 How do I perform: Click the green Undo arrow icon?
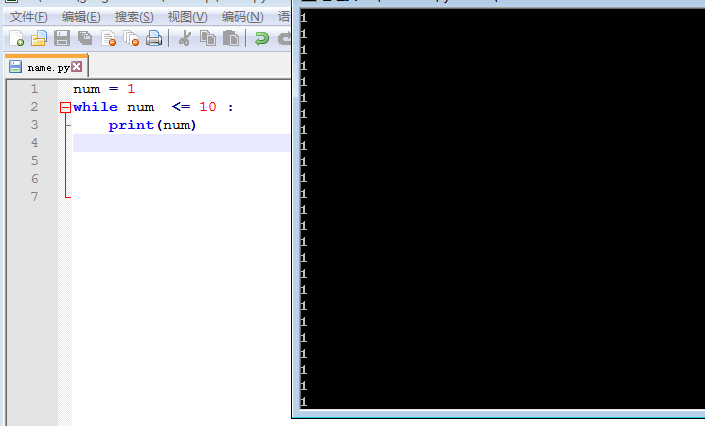[x=262, y=39]
